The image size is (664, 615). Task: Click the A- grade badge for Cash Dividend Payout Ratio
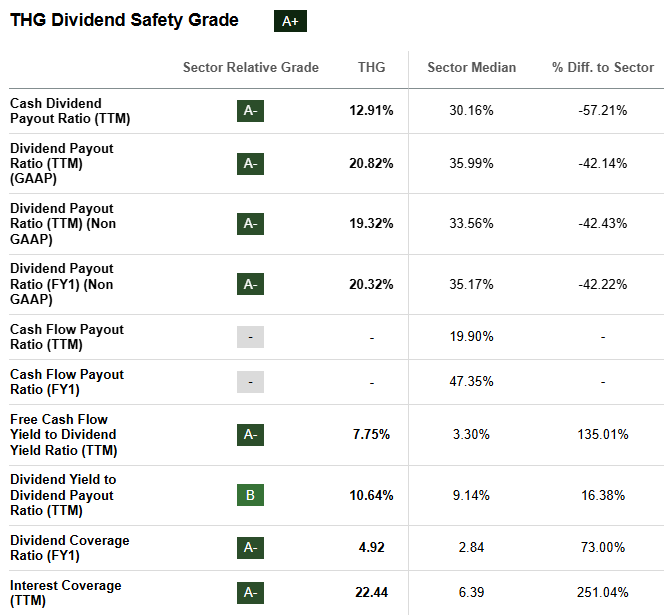(250, 111)
